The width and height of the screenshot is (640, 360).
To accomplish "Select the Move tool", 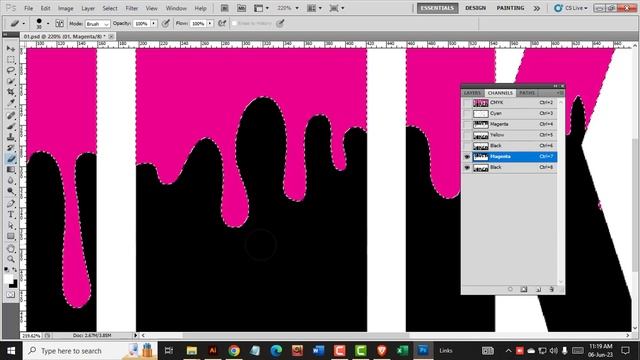I will pyautogui.click(x=11, y=49).
